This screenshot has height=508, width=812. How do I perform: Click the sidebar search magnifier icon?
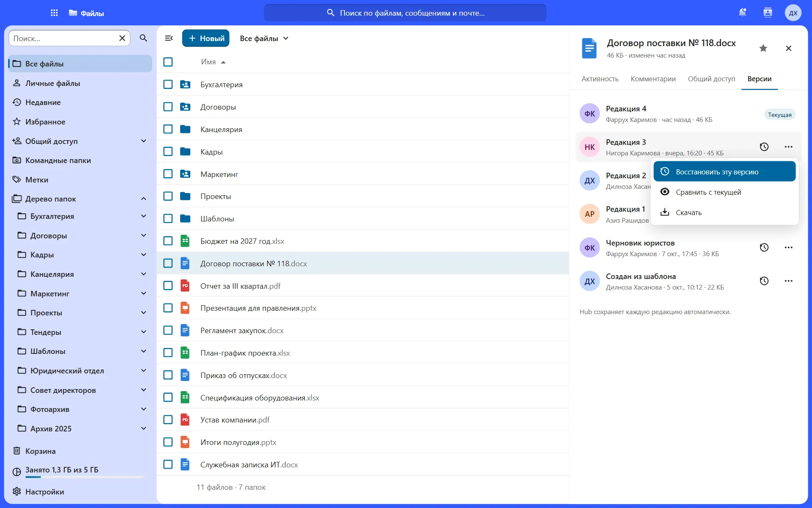coord(143,38)
